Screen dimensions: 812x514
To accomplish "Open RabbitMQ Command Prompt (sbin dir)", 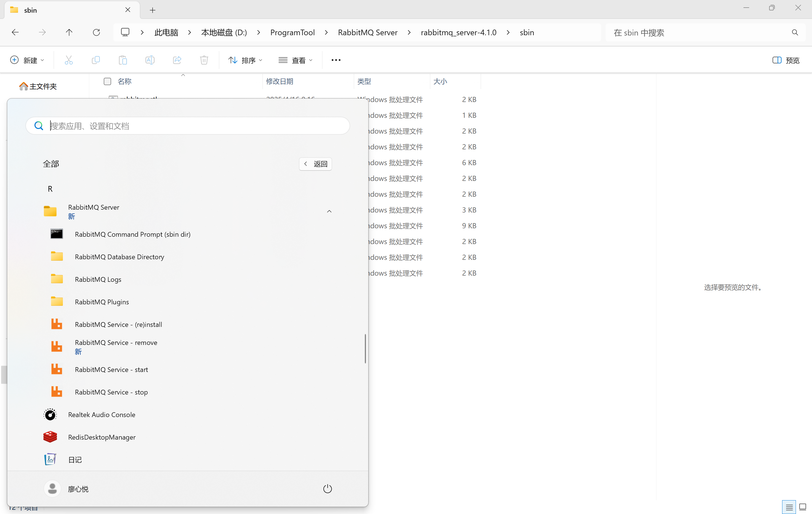I will (132, 234).
